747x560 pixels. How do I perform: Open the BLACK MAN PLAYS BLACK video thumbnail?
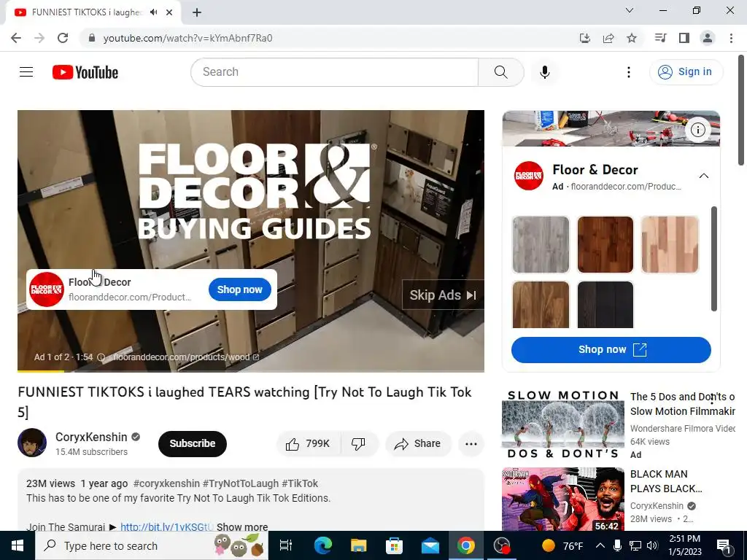(562, 499)
